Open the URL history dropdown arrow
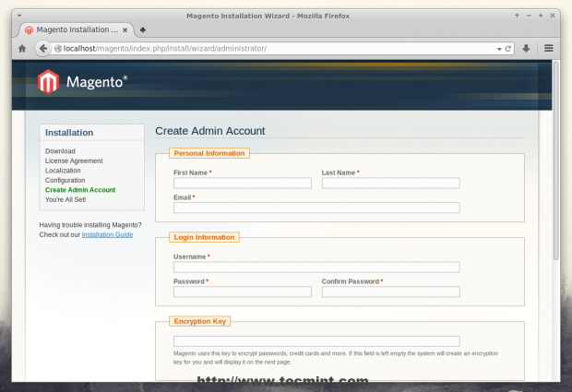Image resolution: width=572 pixels, height=392 pixels. coord(499,49)
